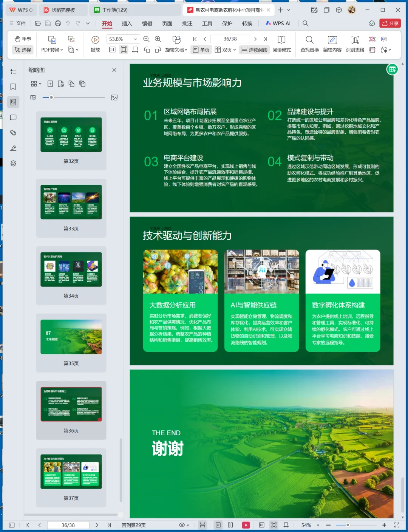Expand the quick access dropdown chevron

click(x=88, y=23)
